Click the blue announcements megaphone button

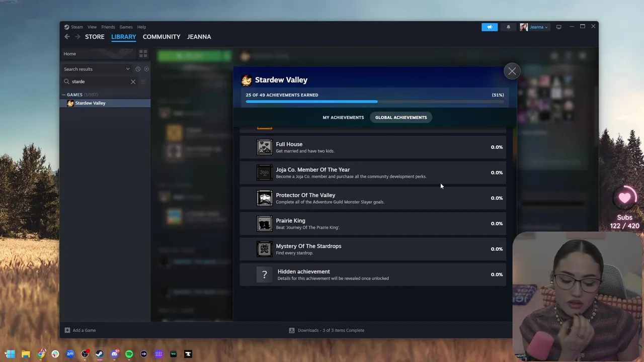click(x=490, y=27)
